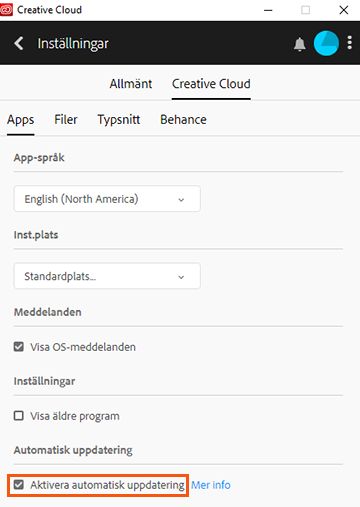Viewport: 360px width, 507px height.
Task: Toggle the Visa OS-meddelanden checkbox
Action: (19, 347)
